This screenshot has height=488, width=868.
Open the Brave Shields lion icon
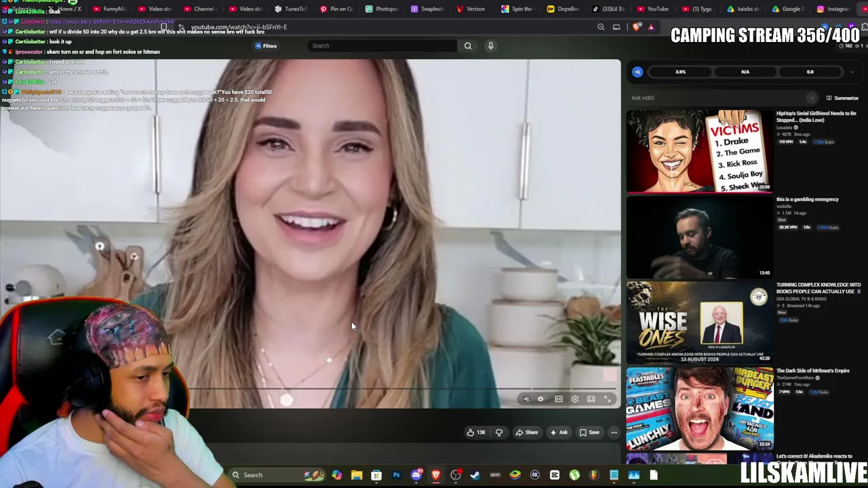point(636,27)
